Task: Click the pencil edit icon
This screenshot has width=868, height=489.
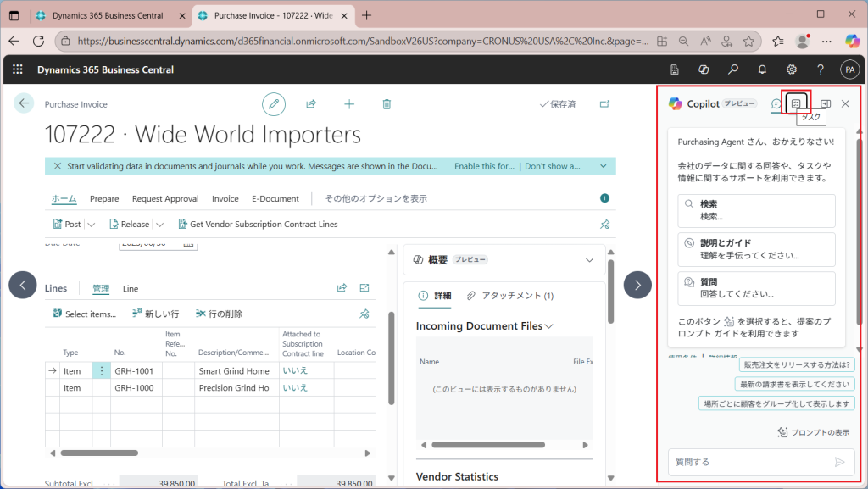Action: [x=274, y=104]
